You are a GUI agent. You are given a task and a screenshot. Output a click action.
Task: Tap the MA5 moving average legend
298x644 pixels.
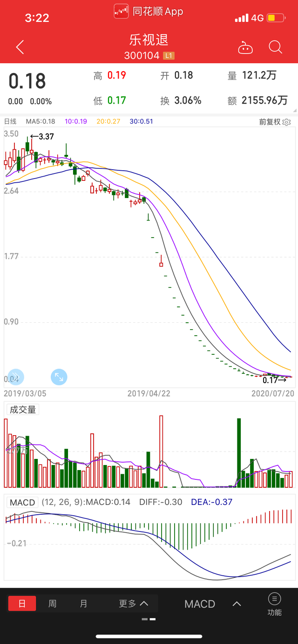click(40, 121)
